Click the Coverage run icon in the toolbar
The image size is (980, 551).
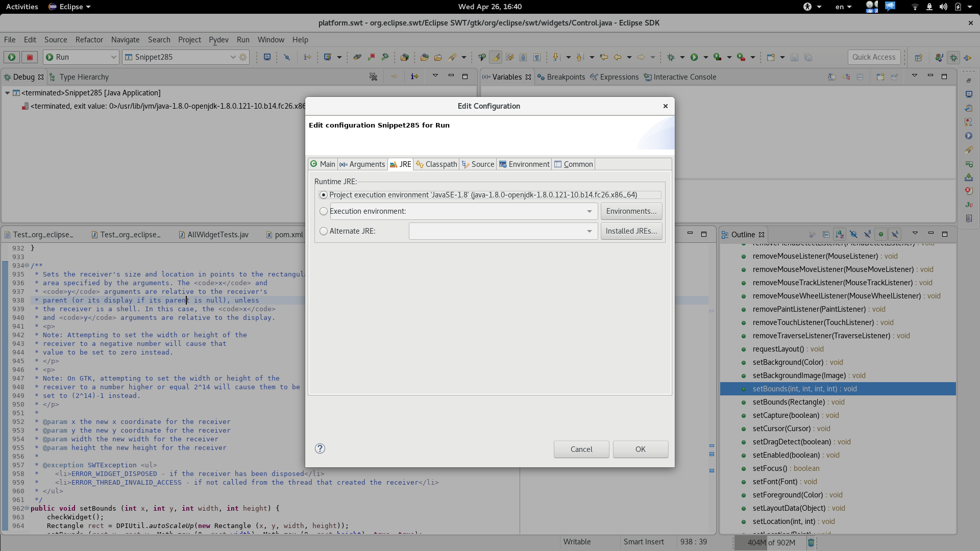pyautogui.click(x=717, y=57)
